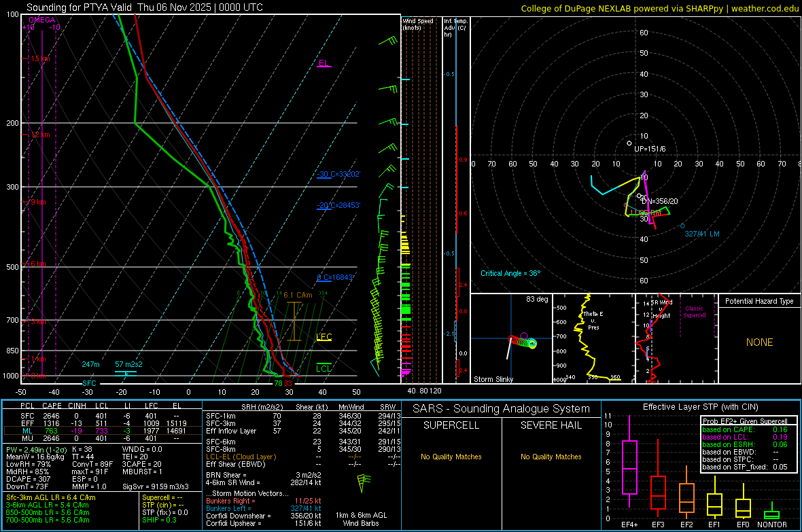Click the Effective Layer STP (with CIN) title
802x532 pixels.
701,407
